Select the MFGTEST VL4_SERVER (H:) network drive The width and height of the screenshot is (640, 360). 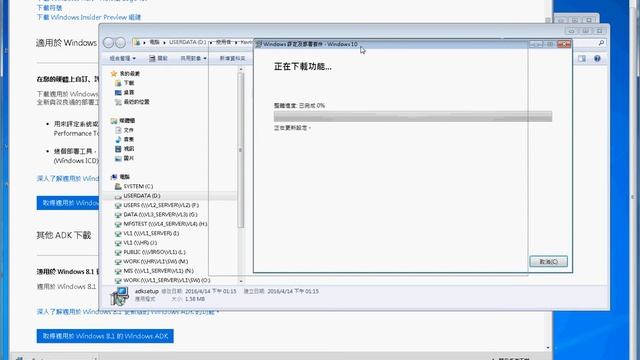pos(165,224)
